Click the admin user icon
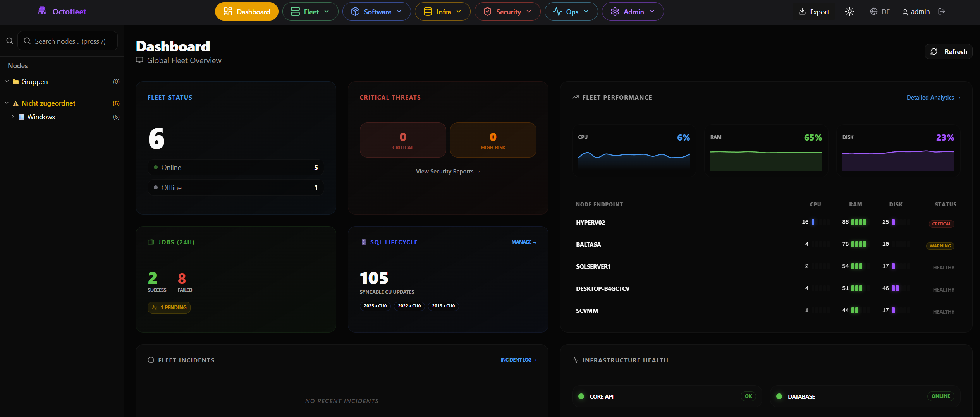This screenshot has width=980, height=417. tap(904, 12)
